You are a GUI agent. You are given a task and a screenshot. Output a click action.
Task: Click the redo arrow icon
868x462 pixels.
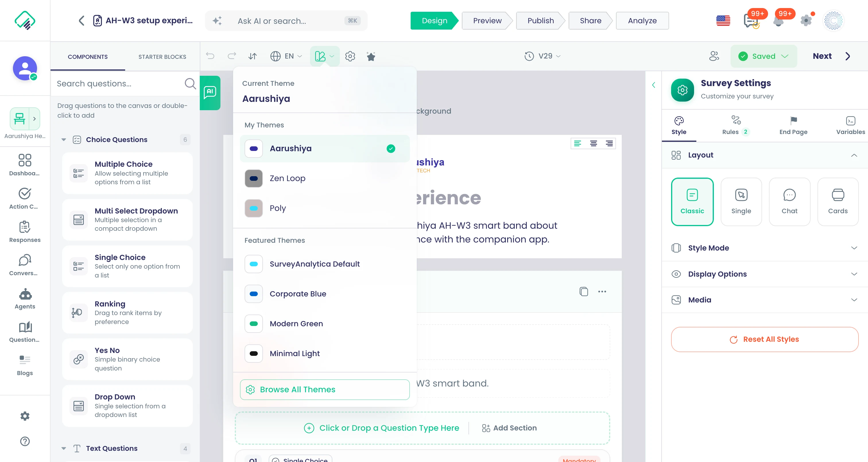232,56
